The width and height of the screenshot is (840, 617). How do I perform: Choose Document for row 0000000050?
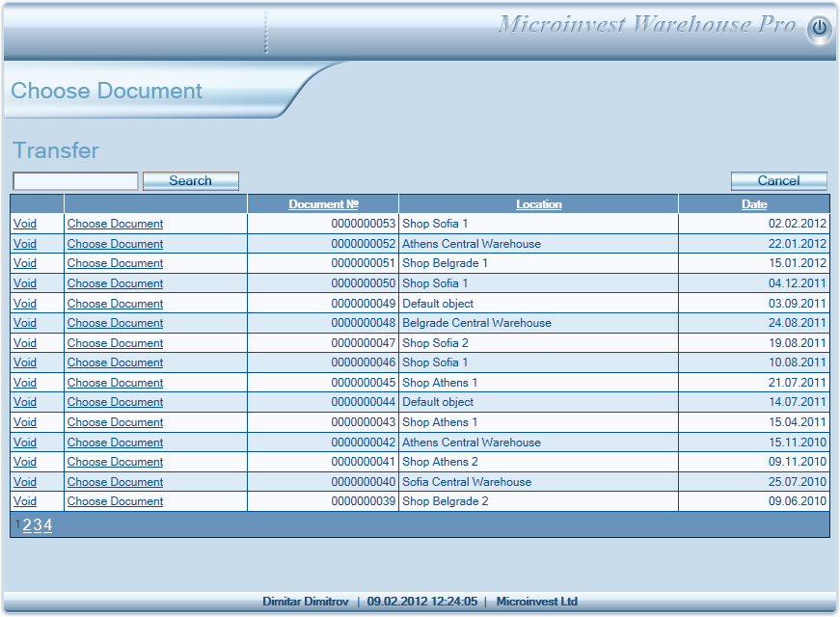click(x=115, y=283)
